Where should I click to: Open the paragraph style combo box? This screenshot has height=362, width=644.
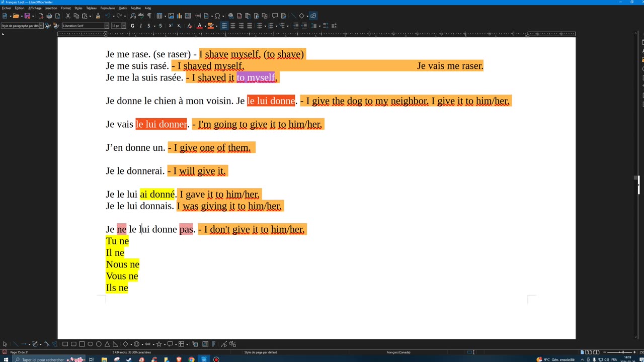pyautogui.click(x=22, y=26)
